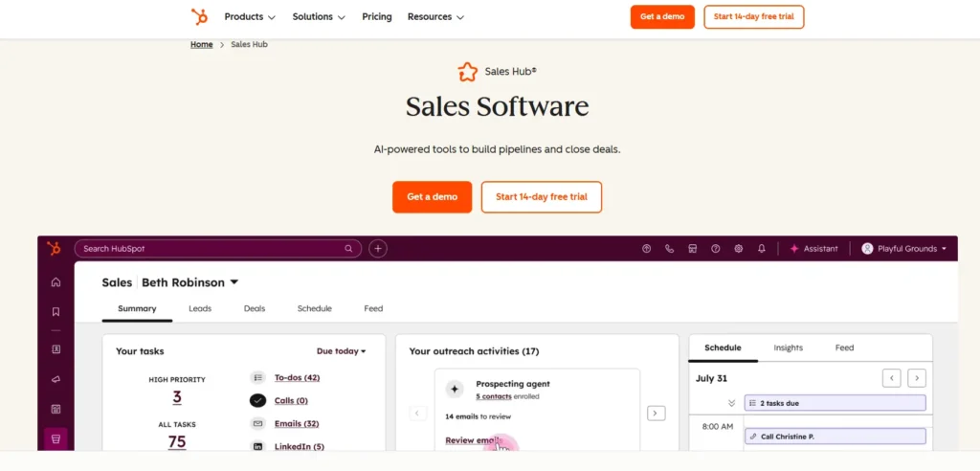
Task: Open the 2 tasks due schedule entry
Action: point(835,403)
